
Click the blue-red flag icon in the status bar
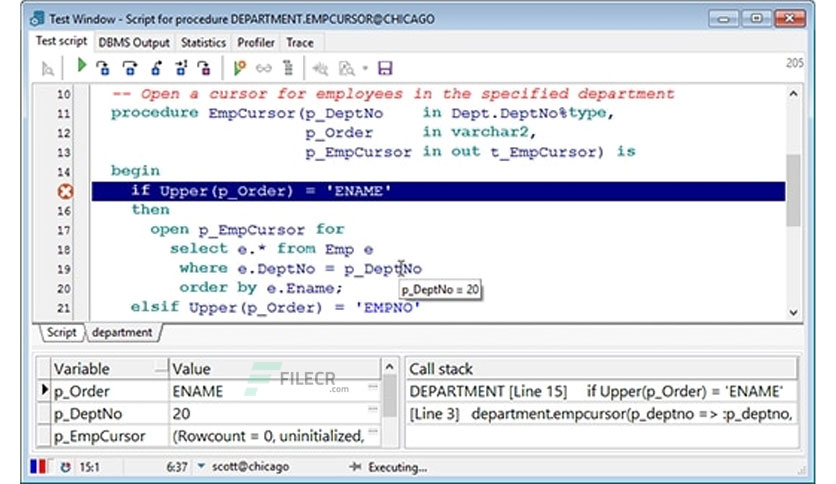pyautogui.click(x=38, y=467)
